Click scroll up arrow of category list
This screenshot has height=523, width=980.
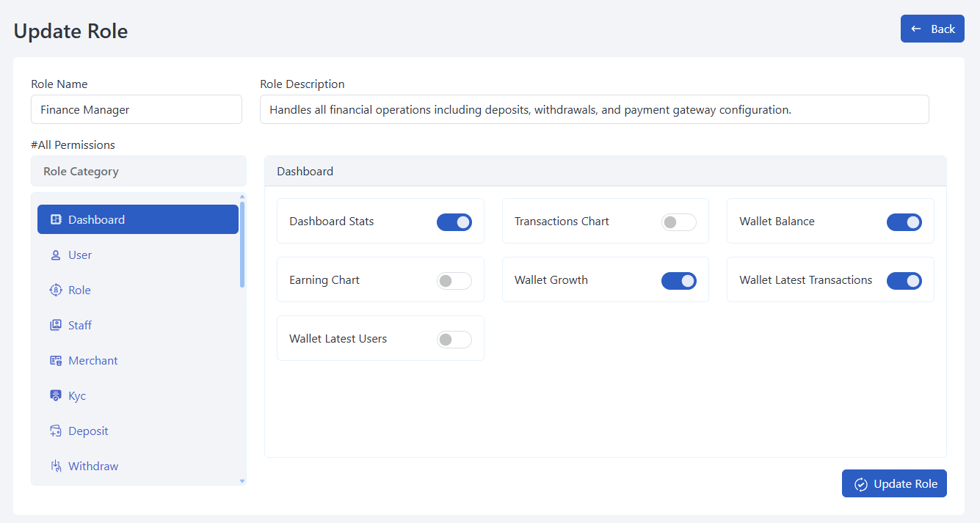(x=242, y=197)
